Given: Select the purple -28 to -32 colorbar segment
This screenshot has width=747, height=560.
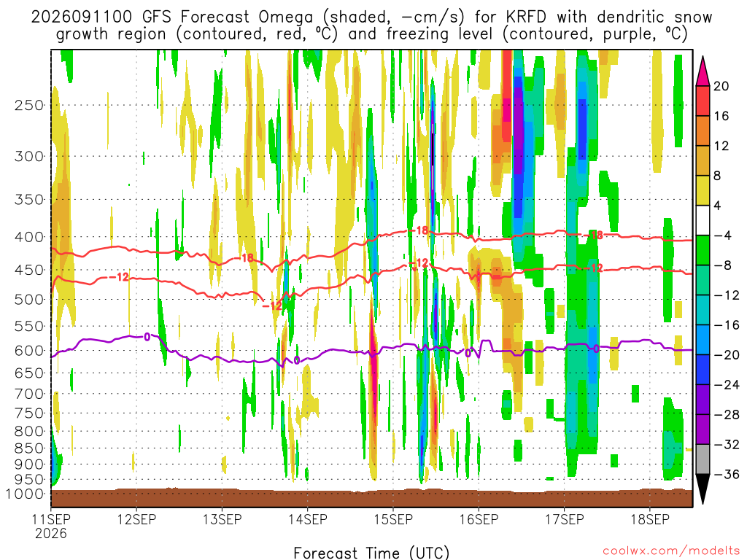Looking at the screenshot, I should (703, 429).
